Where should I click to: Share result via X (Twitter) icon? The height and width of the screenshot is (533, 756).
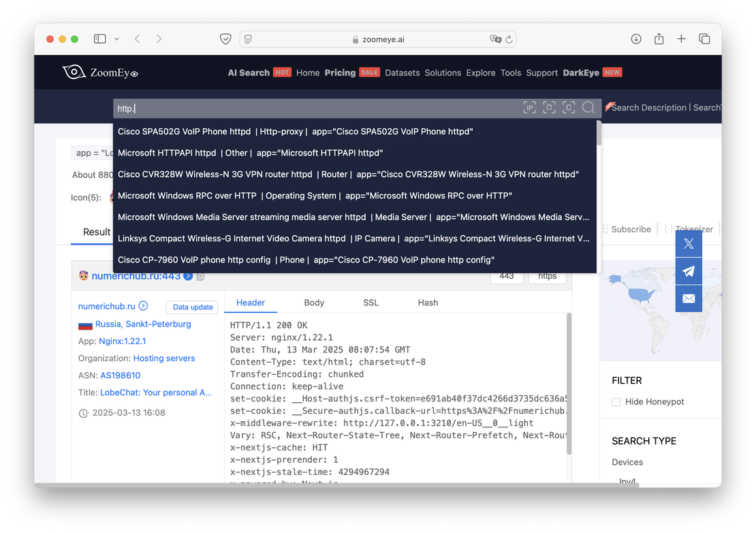coord(689,243)
